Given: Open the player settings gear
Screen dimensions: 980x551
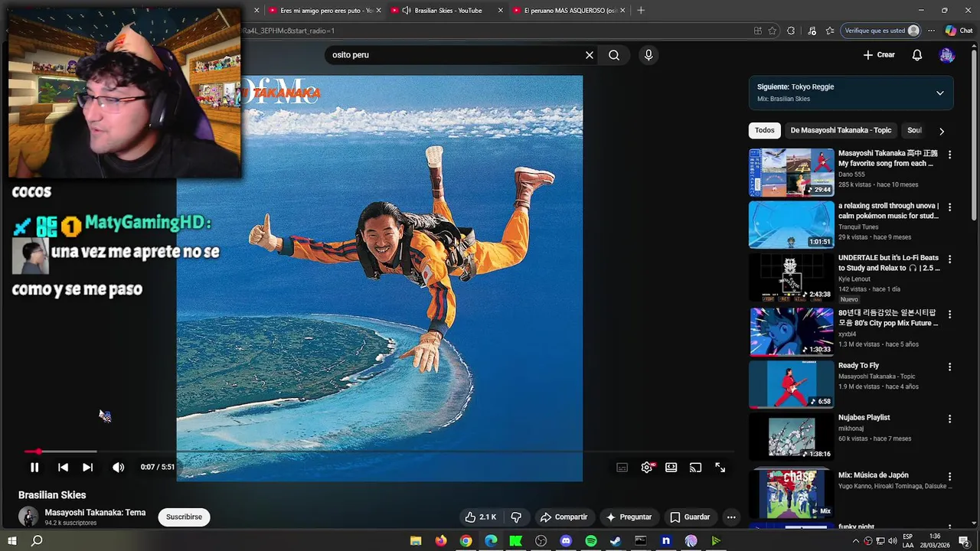Looking at the screenshot, I should click(x=647, y=468).
